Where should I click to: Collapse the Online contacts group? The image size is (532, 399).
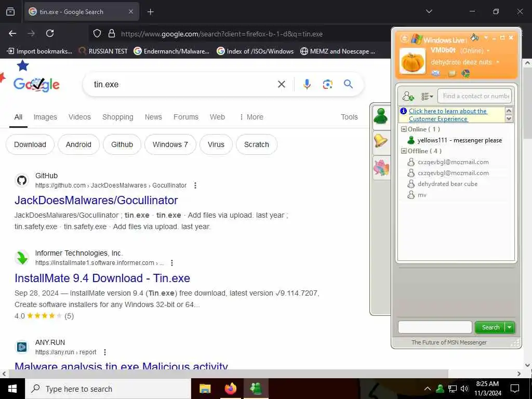tap(404, 129)
